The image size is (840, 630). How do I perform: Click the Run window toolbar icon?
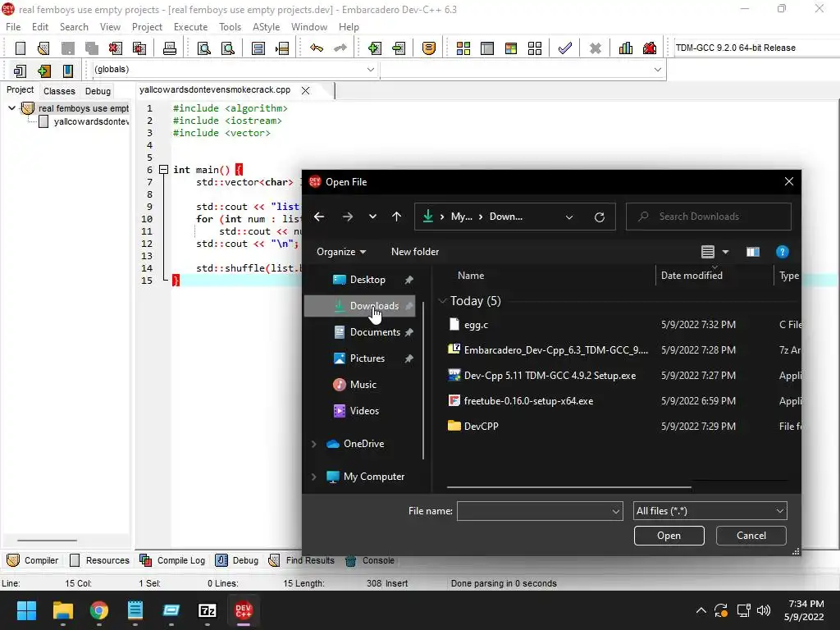pos(487,48)
